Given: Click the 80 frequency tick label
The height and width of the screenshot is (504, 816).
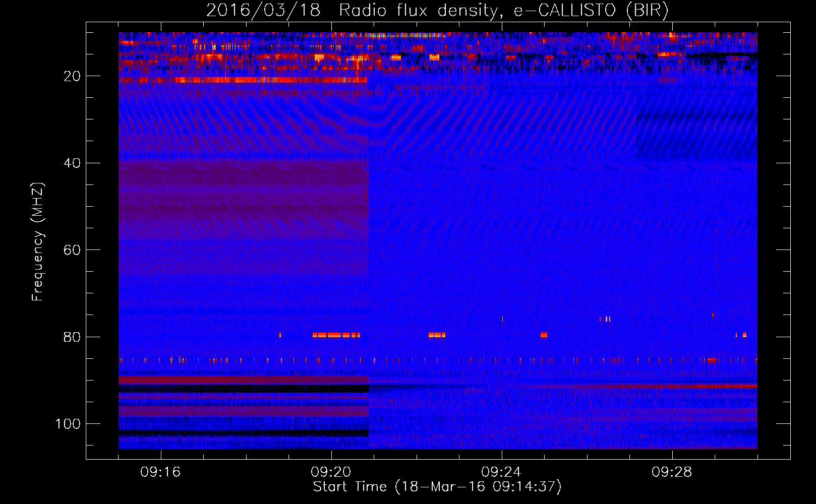Looking at the screenshot, I should tap(72, 337).
